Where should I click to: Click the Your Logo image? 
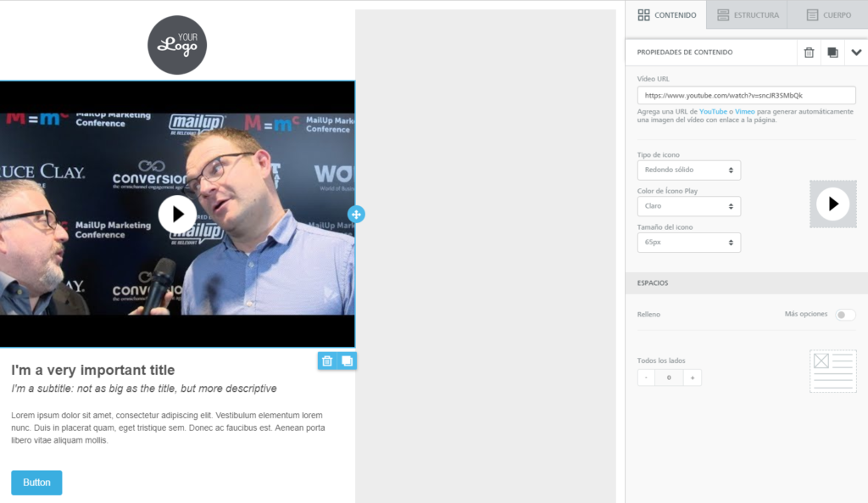[x=177, y=45]
